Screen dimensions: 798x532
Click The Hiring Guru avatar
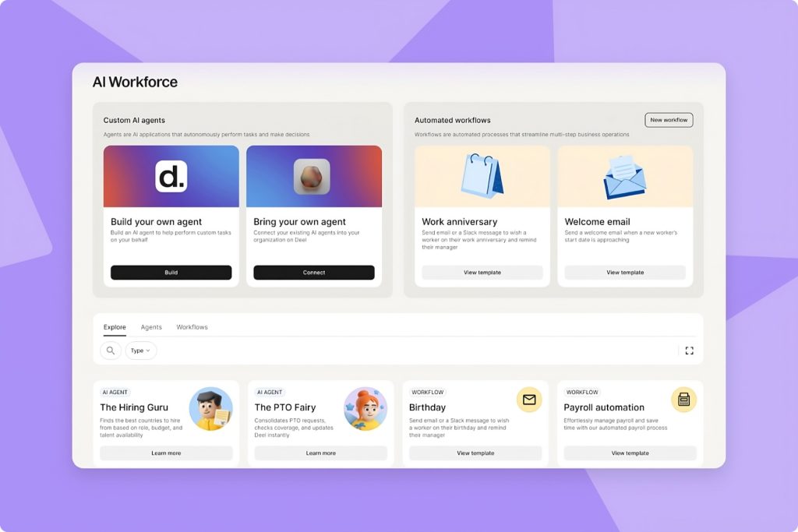[x=210, y=409]
